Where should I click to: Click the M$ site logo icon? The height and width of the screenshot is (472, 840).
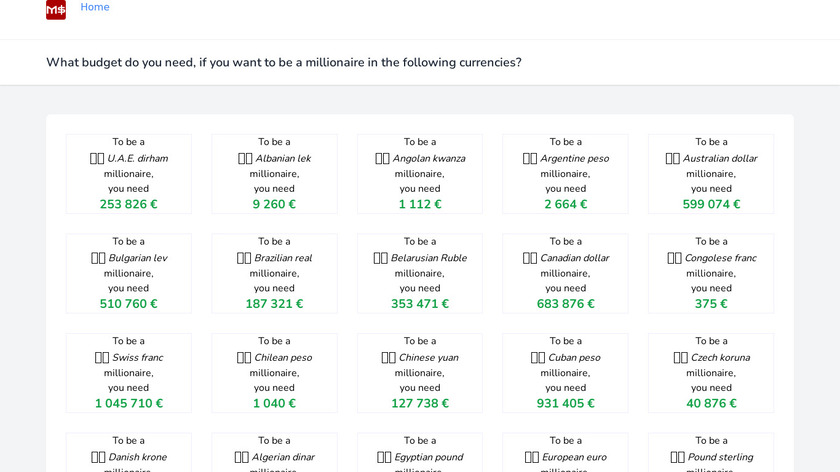pyautogui.click(x=56, y=9)
